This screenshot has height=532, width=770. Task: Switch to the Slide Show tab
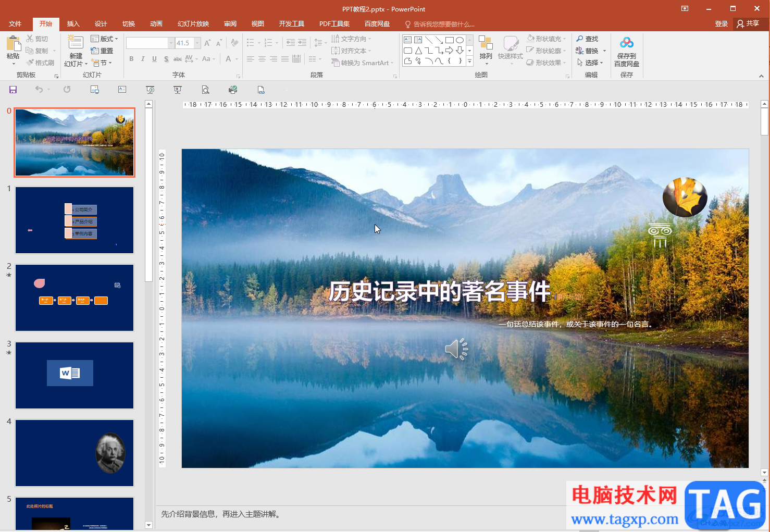click(193, 24)
